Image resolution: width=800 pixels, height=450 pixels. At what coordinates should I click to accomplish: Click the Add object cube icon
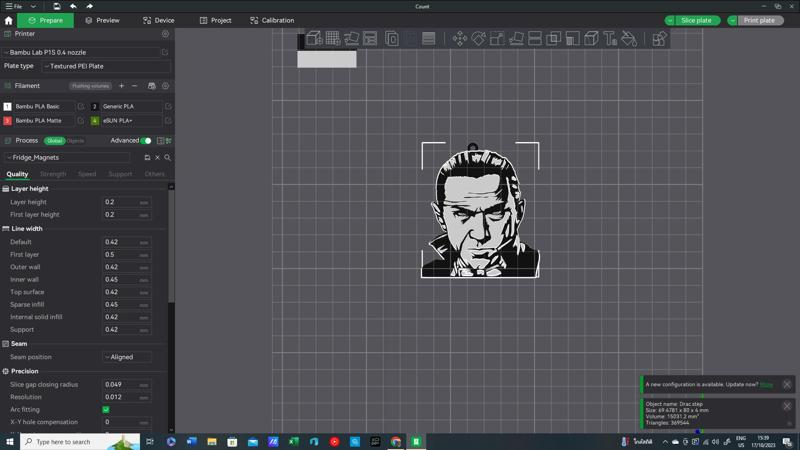(x=314, y=39)
